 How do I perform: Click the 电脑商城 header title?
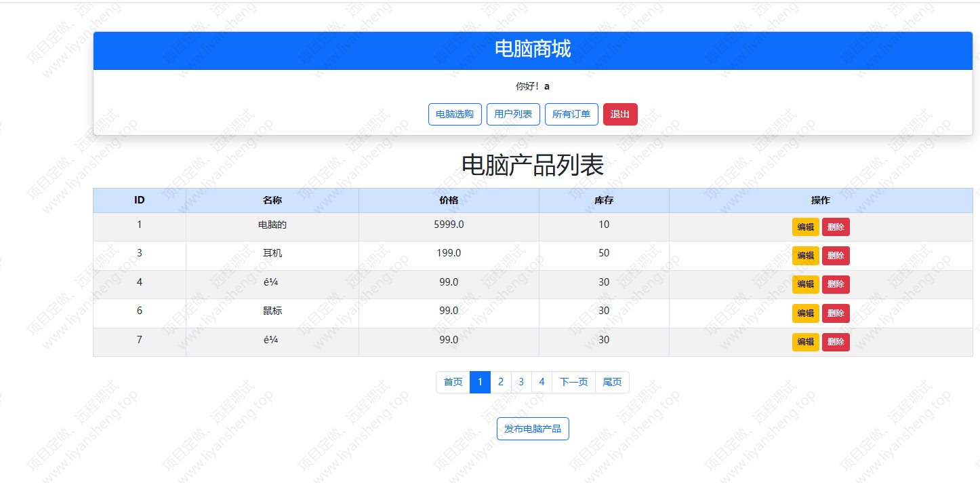click(x=533, y=49)
